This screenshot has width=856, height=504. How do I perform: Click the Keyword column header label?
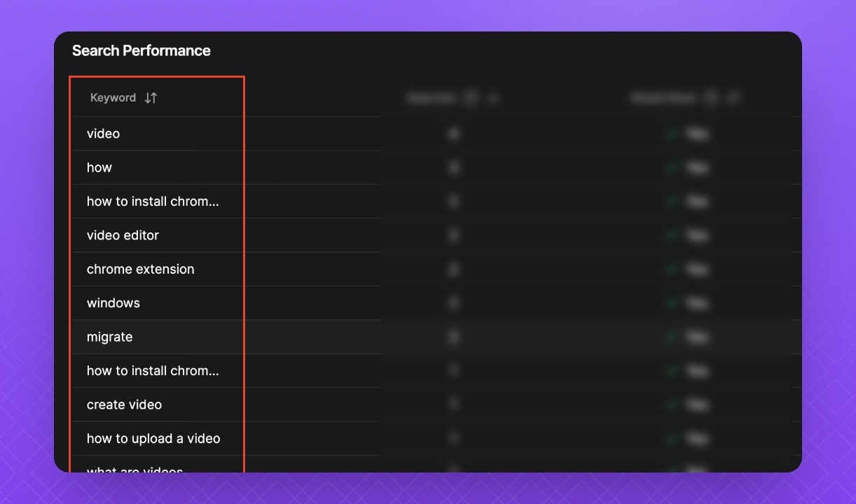pos(113,98)
